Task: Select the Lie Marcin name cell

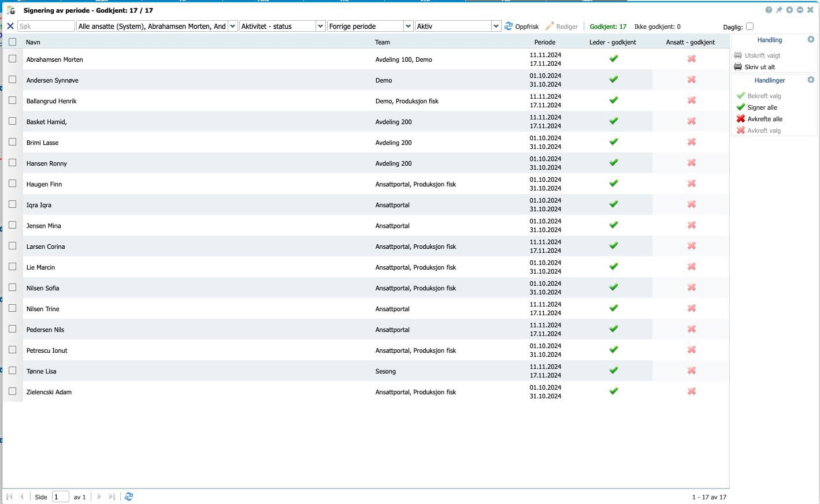Action: click(40, 267)
